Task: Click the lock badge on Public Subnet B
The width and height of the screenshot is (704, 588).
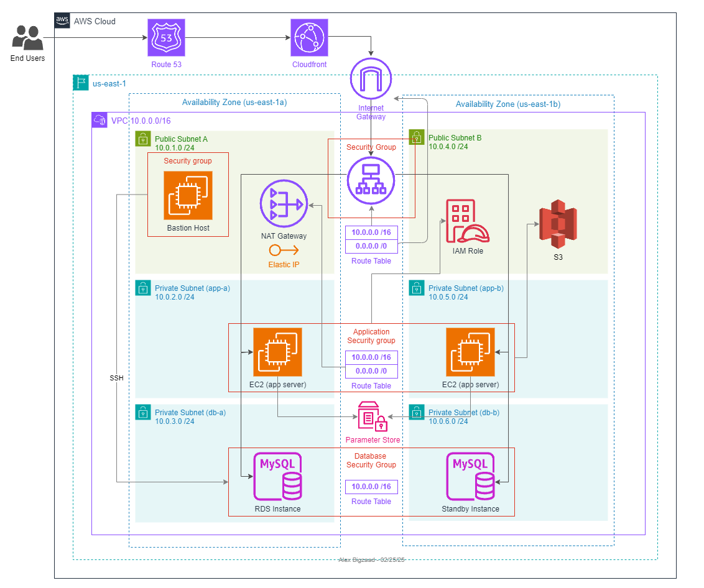Action: point(416,137)
